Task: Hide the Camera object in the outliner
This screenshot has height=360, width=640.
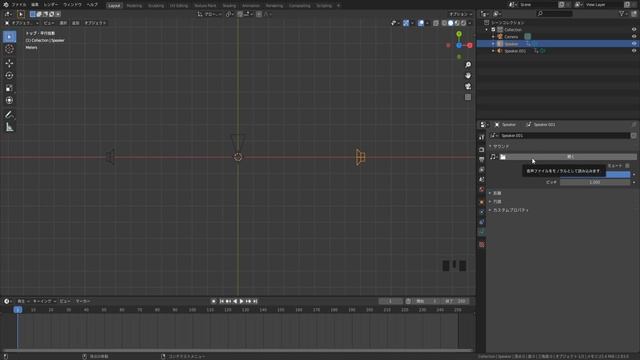Action: tap(634, 36)
